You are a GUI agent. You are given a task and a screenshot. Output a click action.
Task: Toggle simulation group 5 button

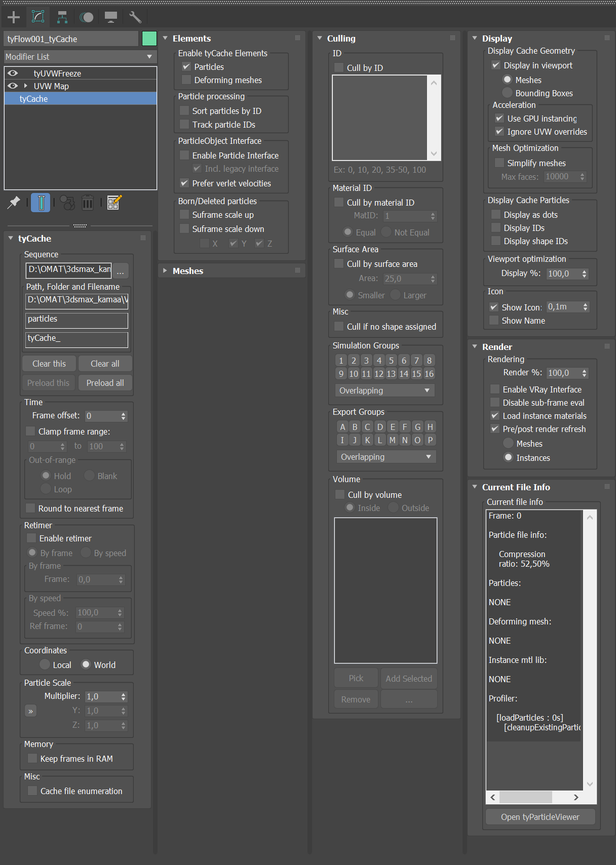tap(391, 361)
